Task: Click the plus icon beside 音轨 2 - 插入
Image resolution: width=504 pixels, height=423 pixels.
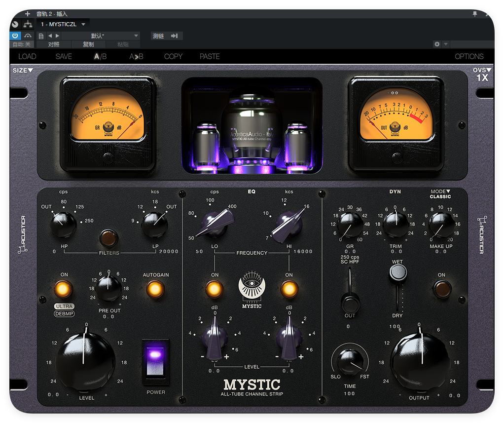Action: click(28, 14)
